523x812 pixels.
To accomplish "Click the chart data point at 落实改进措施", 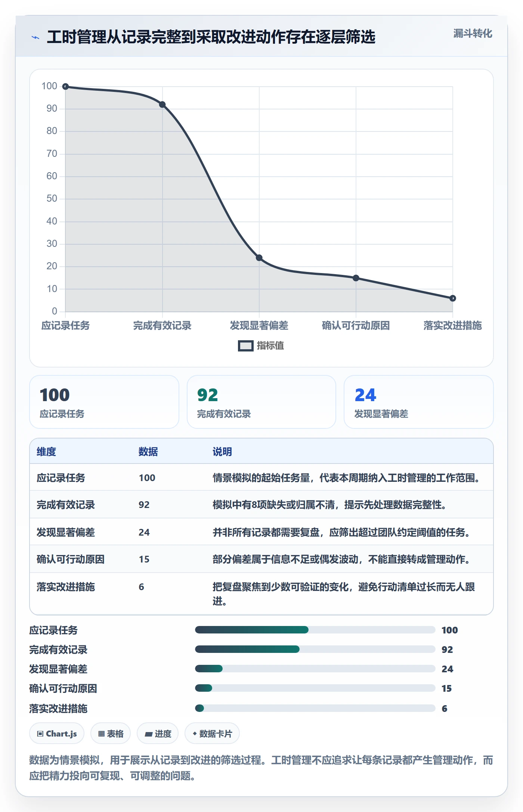I will point(452,298).
